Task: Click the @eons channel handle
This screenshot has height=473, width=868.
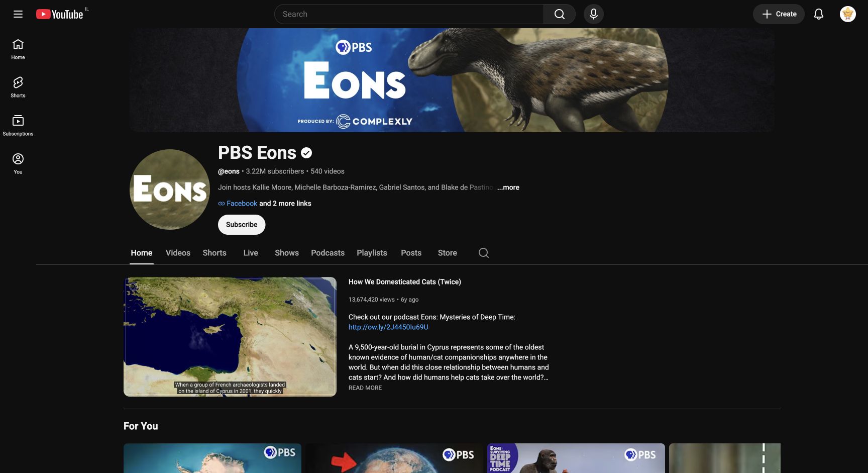Action: pyautogui.click(x=229, y=171)
